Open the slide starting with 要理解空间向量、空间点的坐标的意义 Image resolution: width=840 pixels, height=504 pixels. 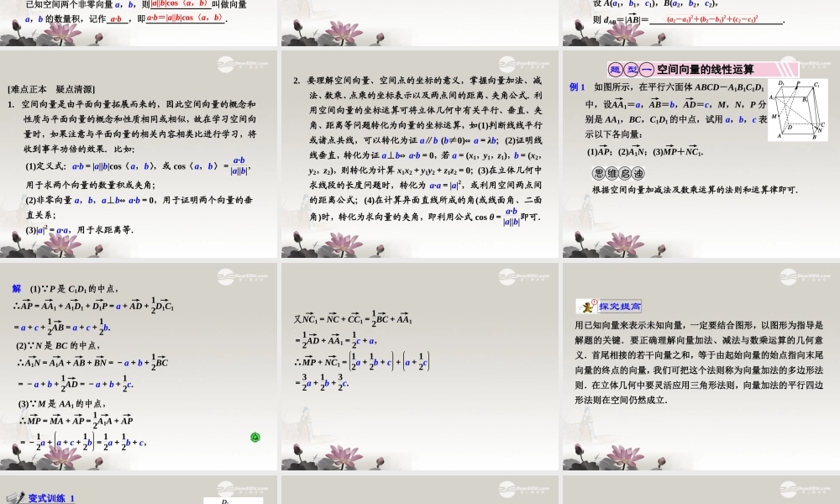click(x=420, y=155)
